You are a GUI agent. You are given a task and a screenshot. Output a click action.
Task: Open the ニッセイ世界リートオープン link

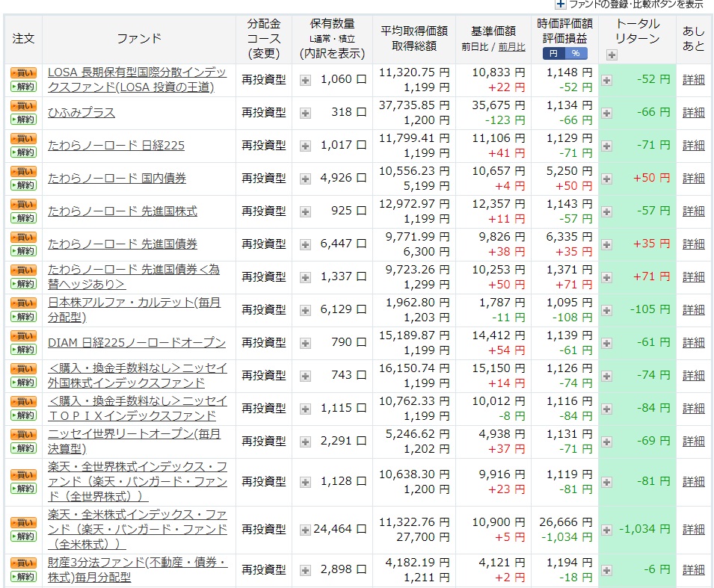tap(135, 442)
